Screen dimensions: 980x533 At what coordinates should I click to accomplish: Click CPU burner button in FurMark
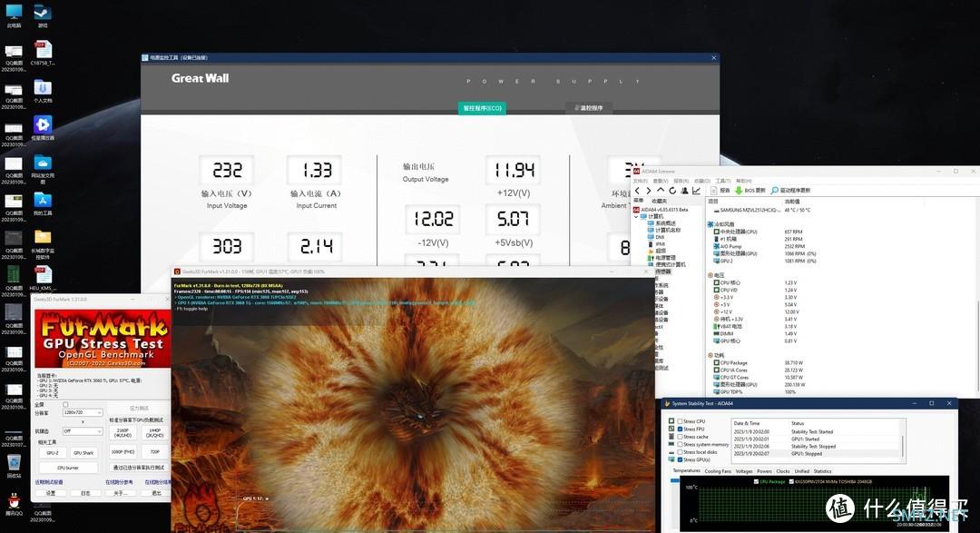pyautogui.click(x=68, y=468)
